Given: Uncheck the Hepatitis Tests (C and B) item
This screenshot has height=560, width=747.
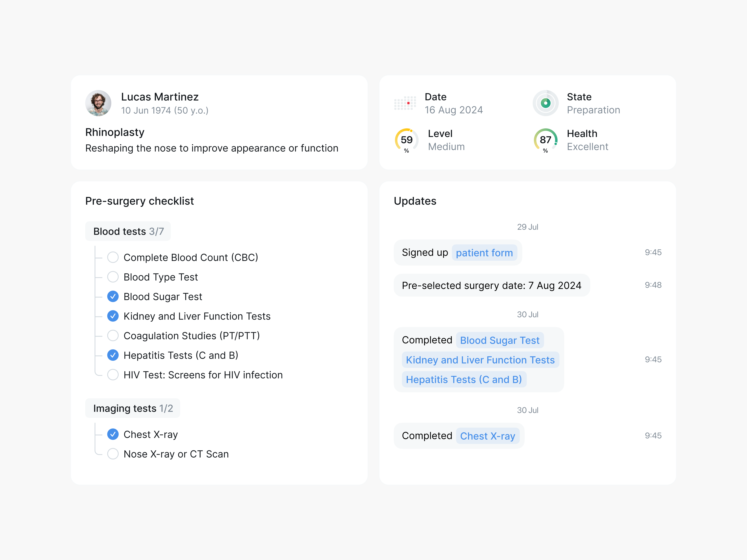Looking at the screenshot, I should click(x=113, y=355).
